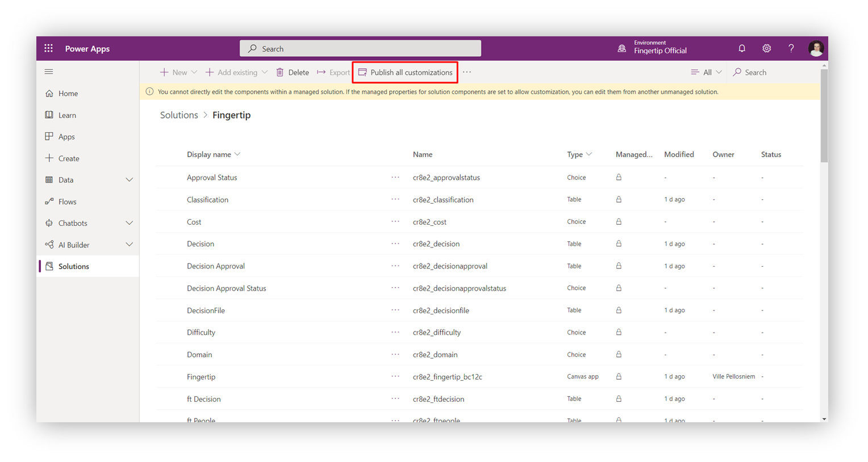Select the DecisionFile display name
The width and height of the screenshot is (868, 462).
(x=206, y=310)
